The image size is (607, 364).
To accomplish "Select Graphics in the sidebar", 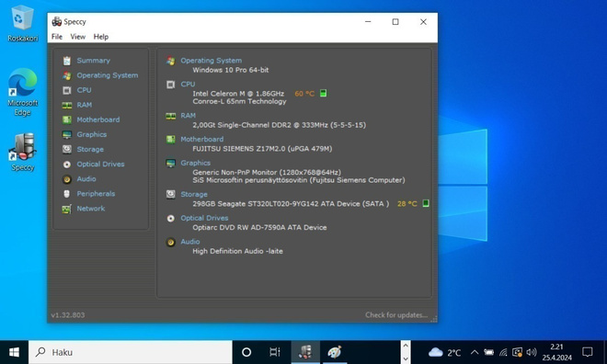I will click(x=92, y=134).
